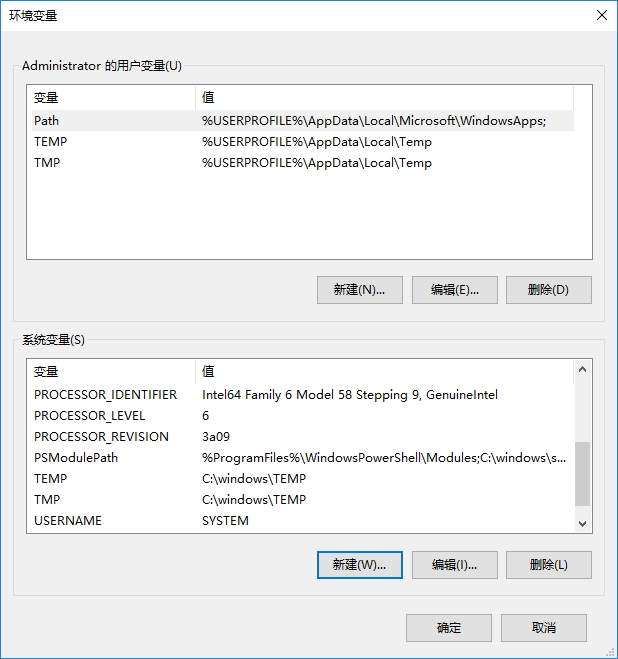Click 编辑(E)... for user variables
This screenshot has width=618, height=659.
click(454, 290)
